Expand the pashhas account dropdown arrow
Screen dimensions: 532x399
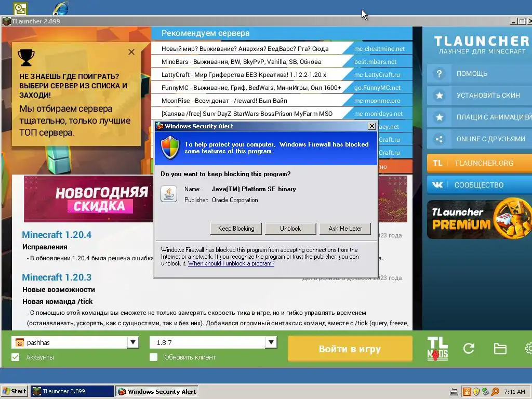pos(133,342)
